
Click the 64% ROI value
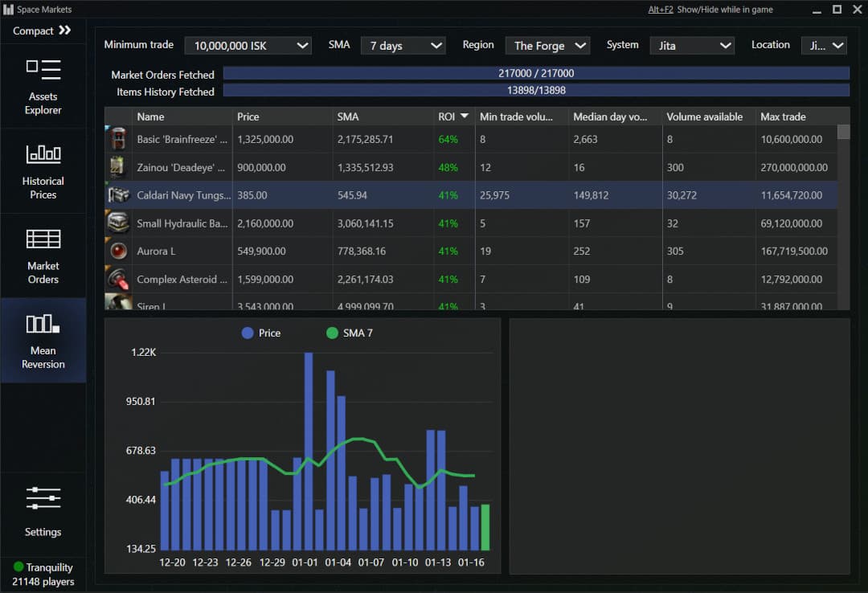coord(448,140)
